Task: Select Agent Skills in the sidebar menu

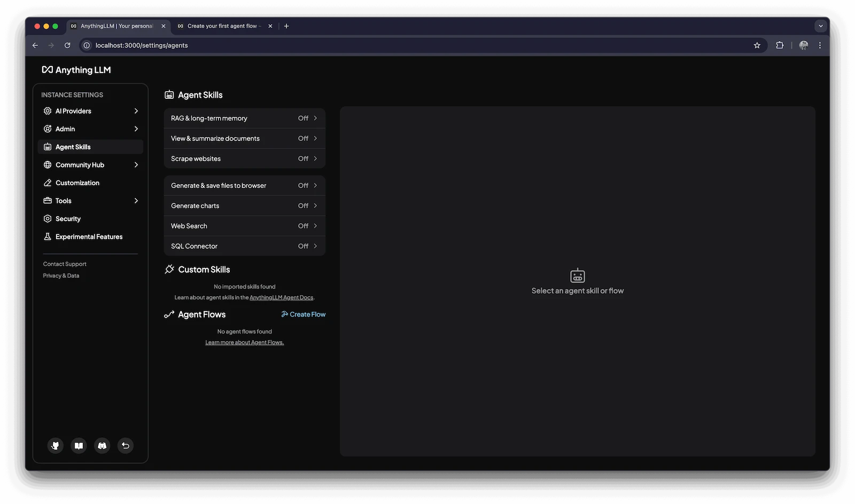Action: click(90, 147)
